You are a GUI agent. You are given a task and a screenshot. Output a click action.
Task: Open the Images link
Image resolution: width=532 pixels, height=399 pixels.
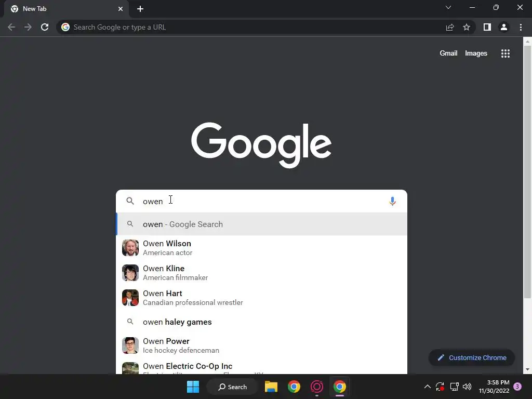[x=476, y=54]
